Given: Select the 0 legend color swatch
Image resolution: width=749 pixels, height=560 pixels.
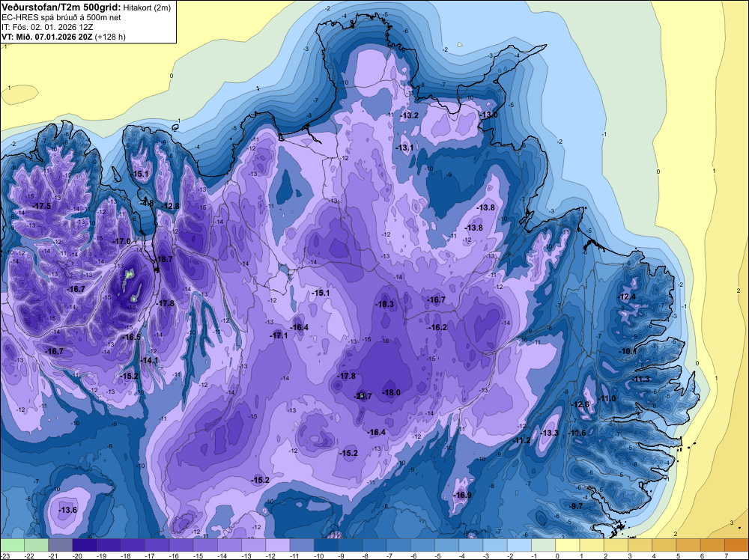Looking at the screenshot, I should [x=568, y=545].
